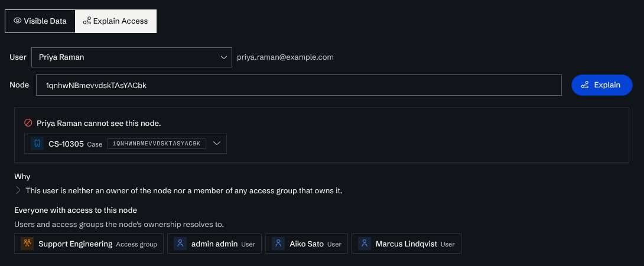The width and height of the screenshot is (644, 266).
Task: Expand the CS-10305 case chevron
Action: point(217,143)
